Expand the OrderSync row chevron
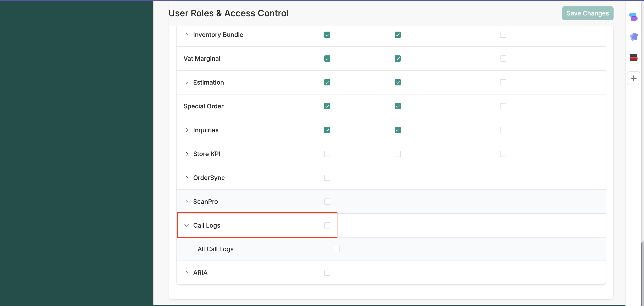 (186, 178)
